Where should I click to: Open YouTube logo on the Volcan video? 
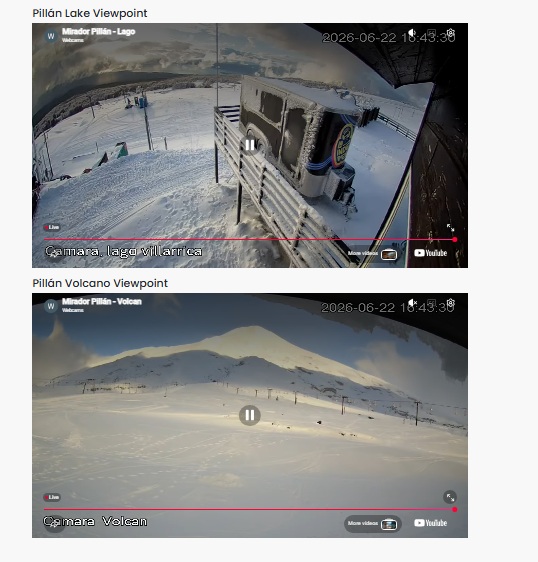coord(430,523)
